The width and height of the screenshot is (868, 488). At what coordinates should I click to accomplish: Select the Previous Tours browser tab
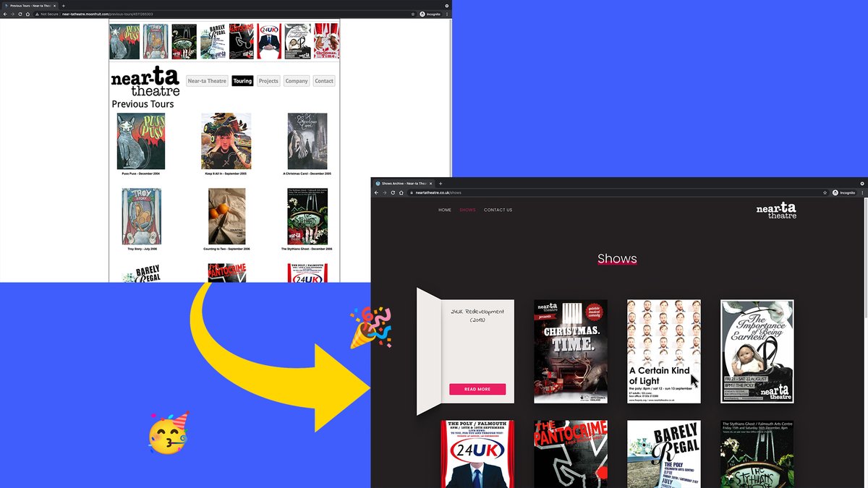pos(30,5)
